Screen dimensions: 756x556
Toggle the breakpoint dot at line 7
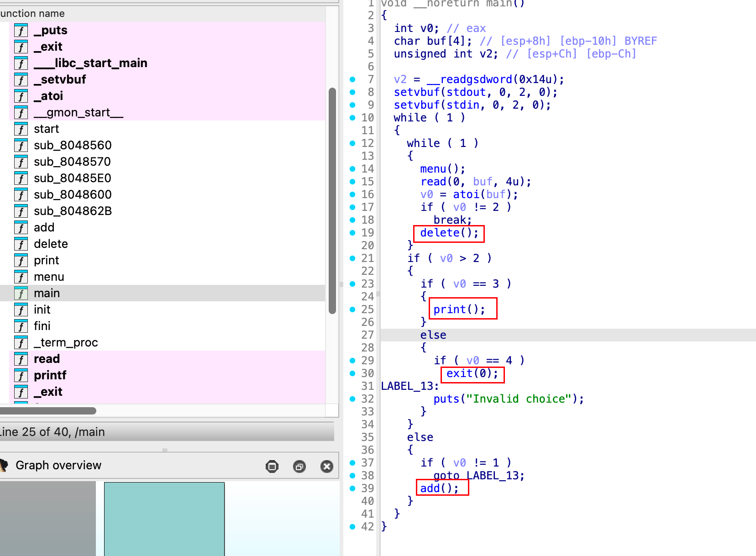point(352,79)
